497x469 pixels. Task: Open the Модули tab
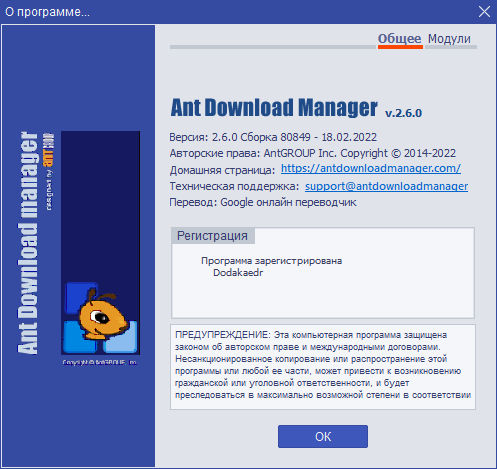click(x=449, y=39)
